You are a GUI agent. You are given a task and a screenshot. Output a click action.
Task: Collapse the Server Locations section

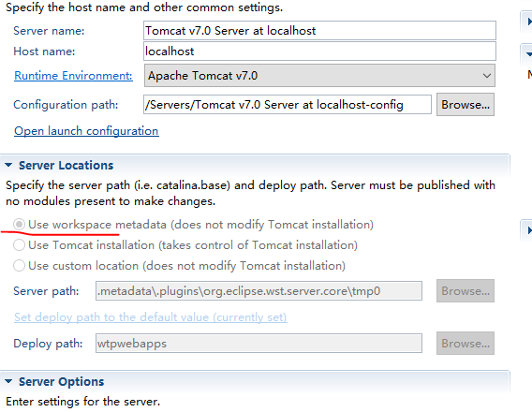pyautogui.click(x=8, y=165)
